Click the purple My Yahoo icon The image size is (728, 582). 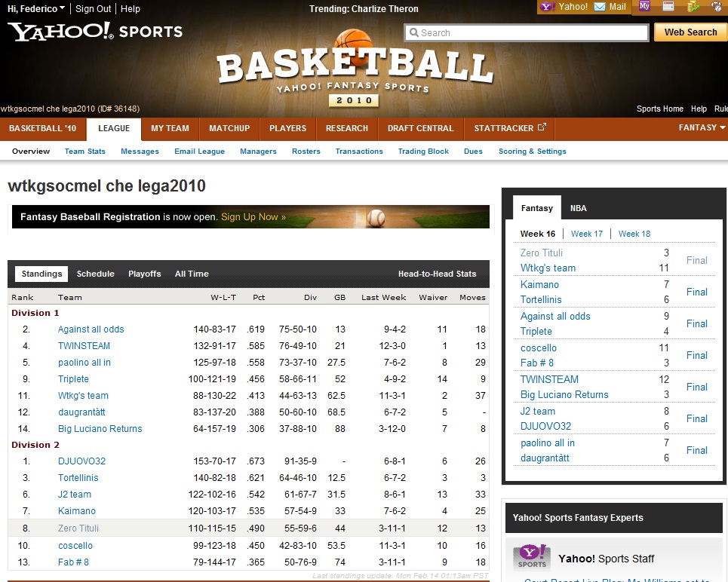644,7
